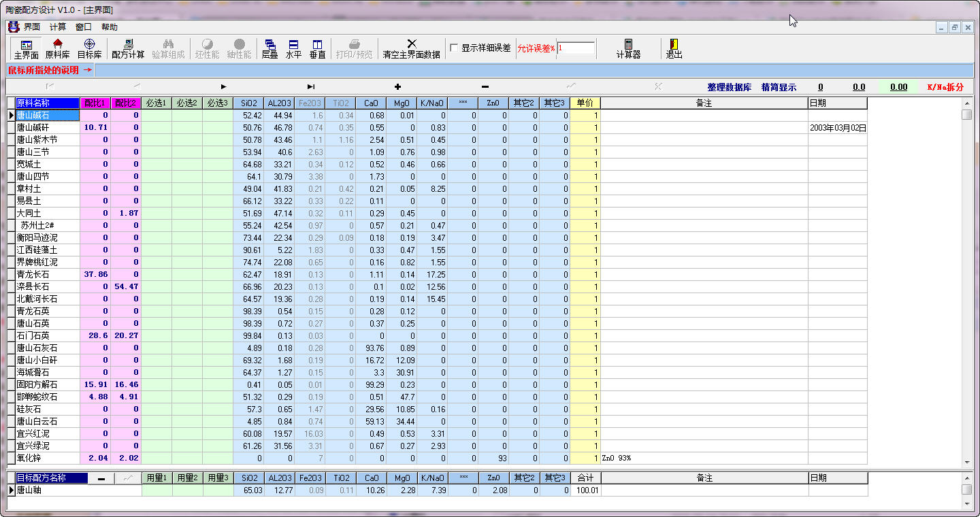
Task: Click the ZnO 93% remark cell
Action: [x=704, y=458]
